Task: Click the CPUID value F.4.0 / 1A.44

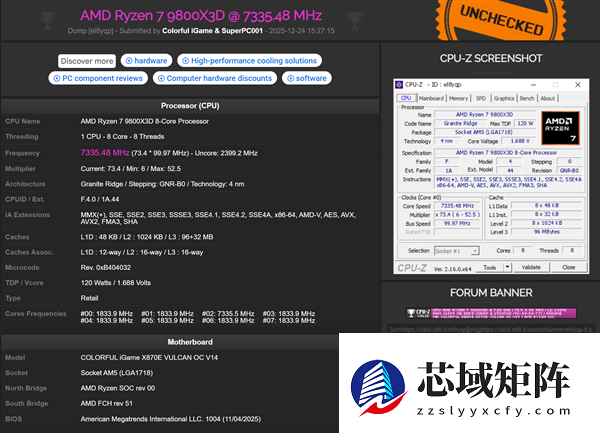Action: (x=100, y=199)
